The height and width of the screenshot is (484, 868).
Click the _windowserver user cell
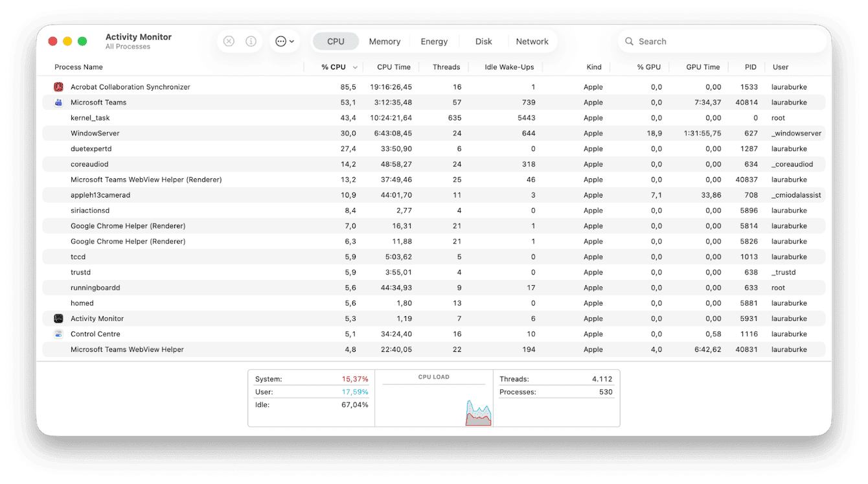797,133
